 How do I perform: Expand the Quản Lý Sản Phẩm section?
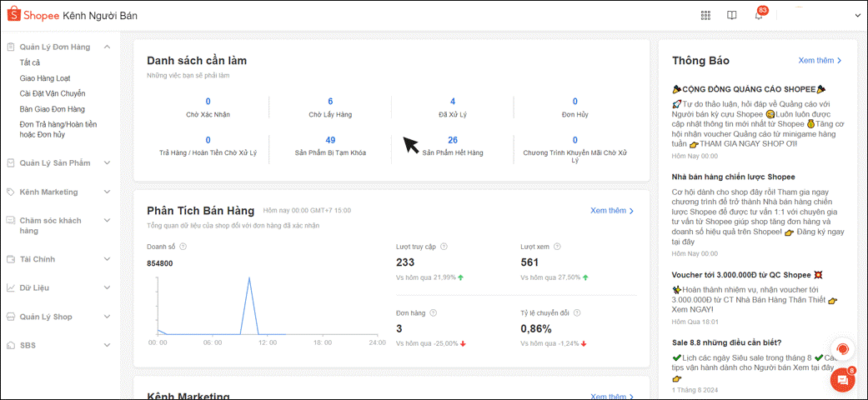point(107,162)
